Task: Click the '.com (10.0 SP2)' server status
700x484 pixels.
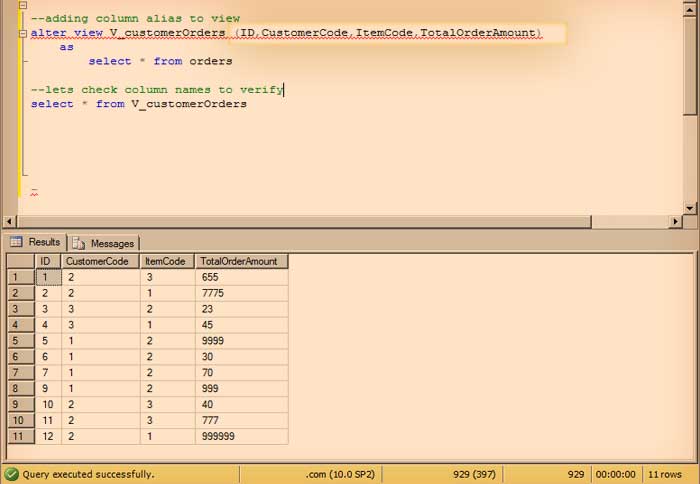Action: point(340,475)
